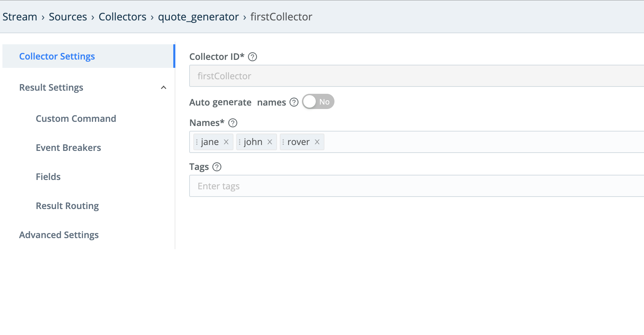The image size is (644, 335).
Task: Click the drag handle on the rover tag
Action: click(283, 142)
